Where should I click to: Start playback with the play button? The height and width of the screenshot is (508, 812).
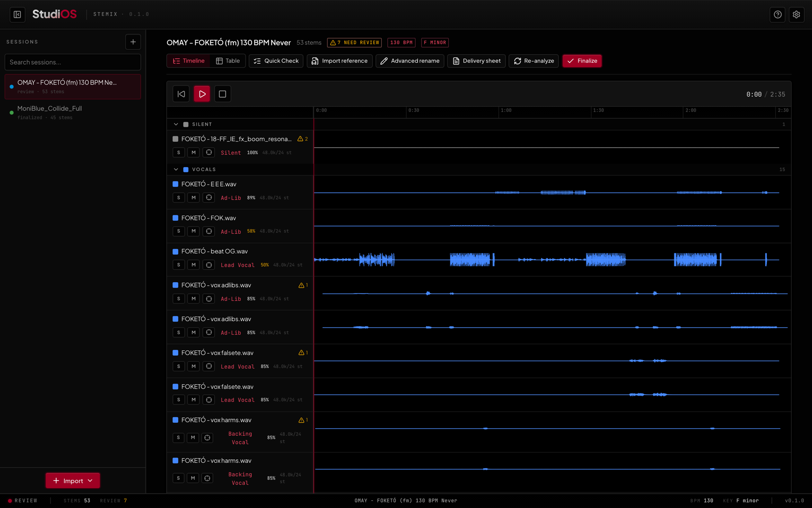click(x=202, y=94)
